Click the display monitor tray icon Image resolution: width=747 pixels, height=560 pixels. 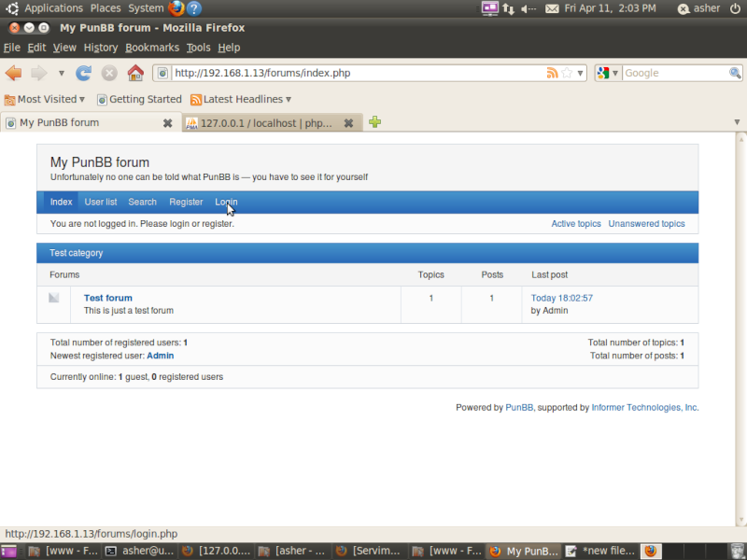(x=489, y=8)
